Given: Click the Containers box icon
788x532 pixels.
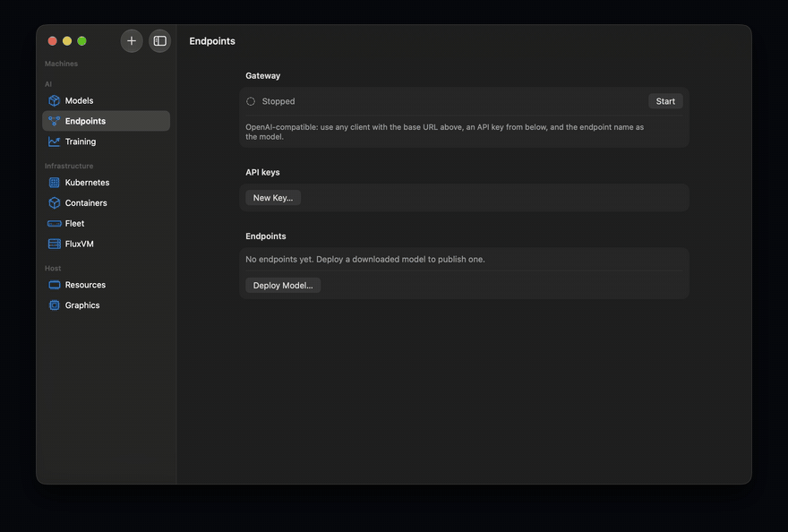Looking at the screenshot, I should 54,202.
